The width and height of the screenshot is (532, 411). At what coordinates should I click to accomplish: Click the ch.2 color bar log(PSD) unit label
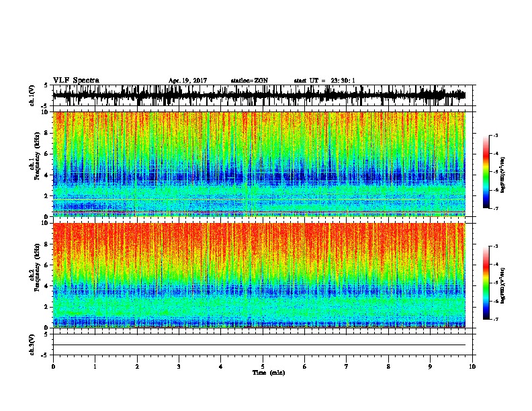pyautogui.click(x=502, y=285)
